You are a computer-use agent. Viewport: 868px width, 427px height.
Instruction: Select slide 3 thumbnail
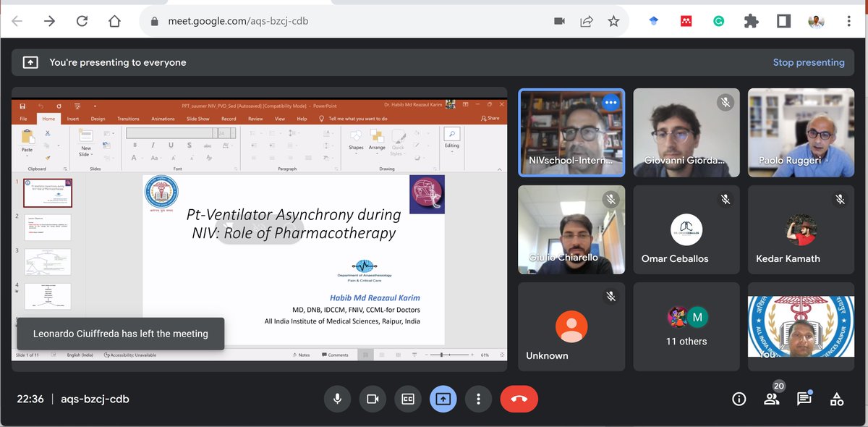tap(48, 261)
